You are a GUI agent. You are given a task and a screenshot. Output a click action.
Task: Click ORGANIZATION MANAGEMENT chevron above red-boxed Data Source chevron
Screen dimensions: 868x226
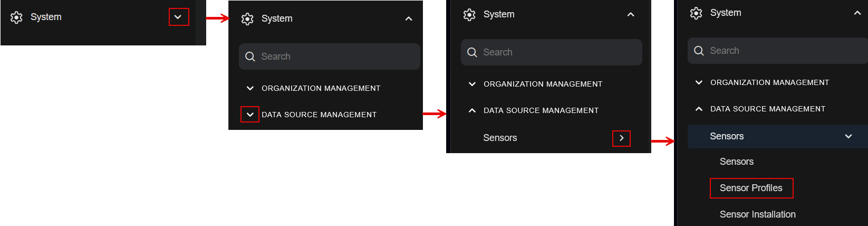point(250,88)
